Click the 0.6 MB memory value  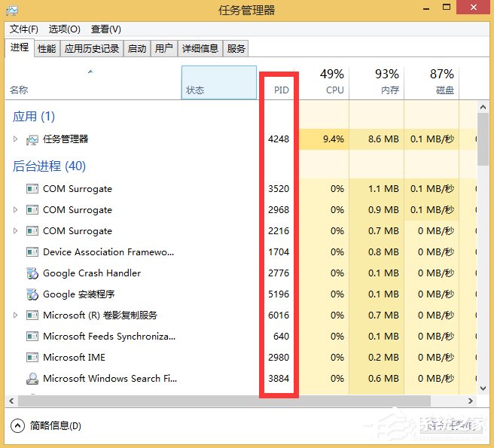(x=383, y=379)
